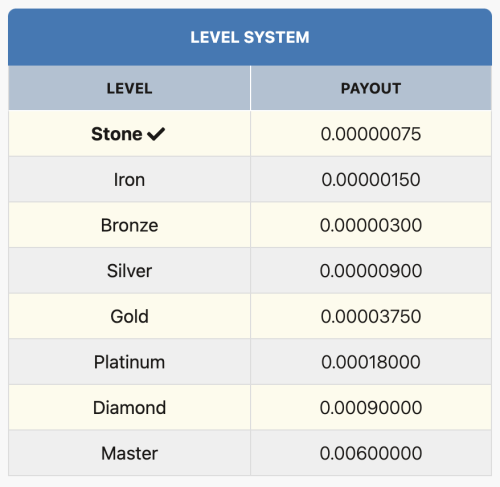Click the LEVEL column header

click(129, 88)
